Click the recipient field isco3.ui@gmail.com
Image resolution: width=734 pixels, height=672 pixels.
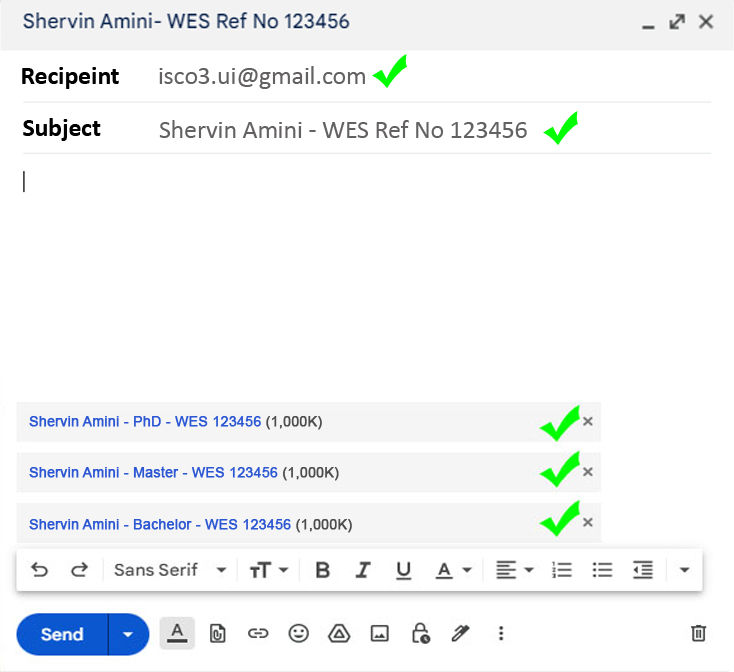click(262, 77)
